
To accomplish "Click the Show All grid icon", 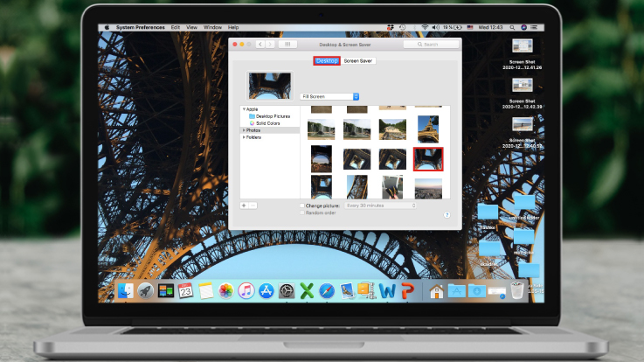I will coord(287,44).
